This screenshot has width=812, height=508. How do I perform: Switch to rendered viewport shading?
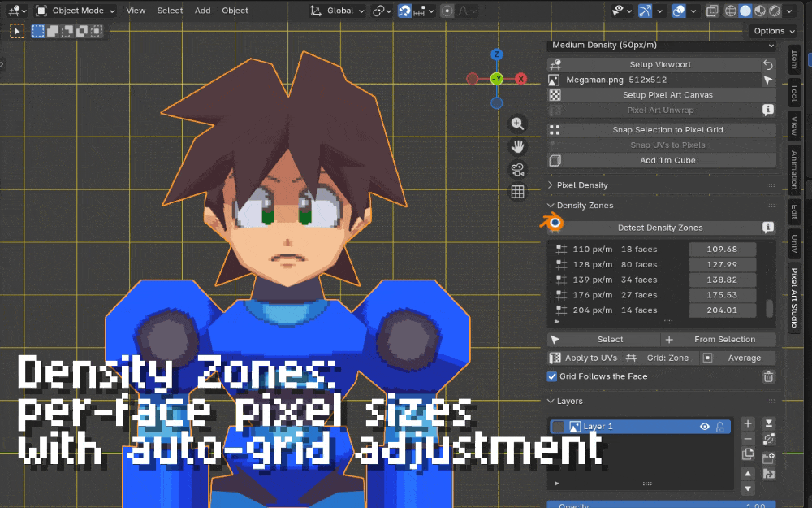tap(775, 11)
